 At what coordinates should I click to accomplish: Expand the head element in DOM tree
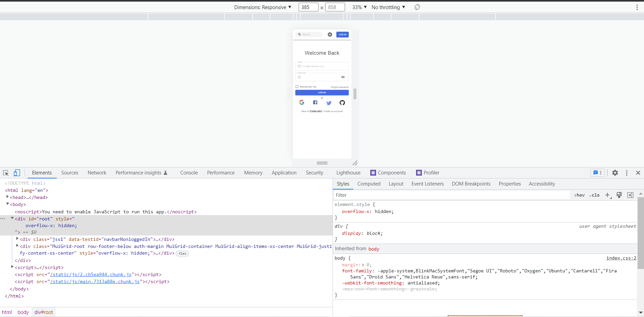(x=7, y=197)
